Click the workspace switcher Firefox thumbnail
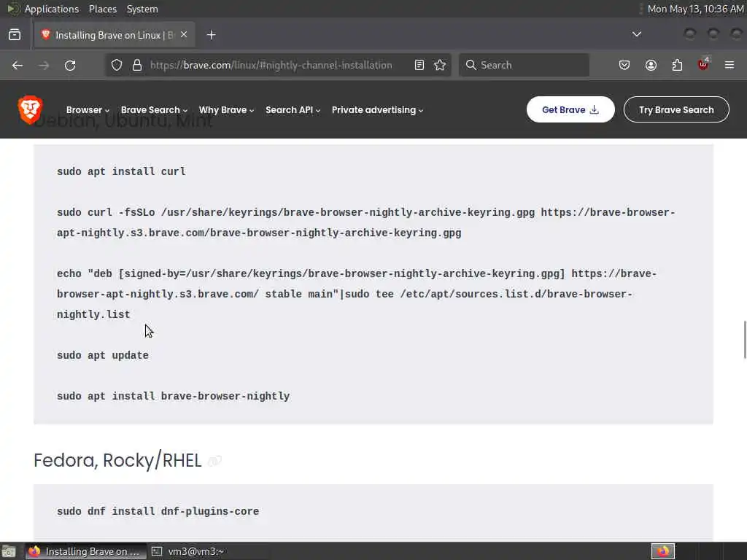747x560 pixels. (x=663, y=551)
